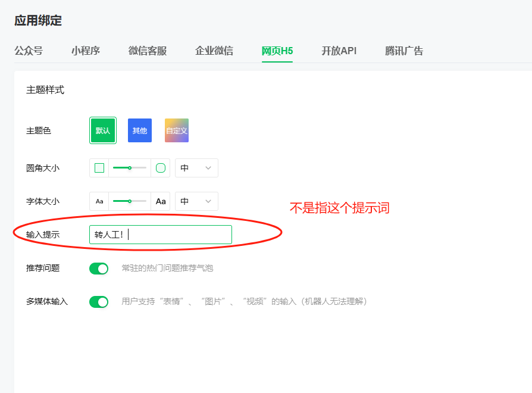Click the 主题样式 section heading
This screenshot has width=532, height=393.
tap(45, 90)
